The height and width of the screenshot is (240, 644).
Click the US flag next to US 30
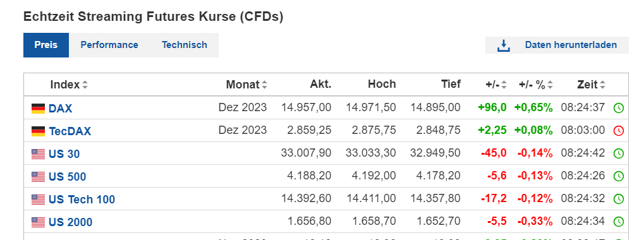point(38,154)
